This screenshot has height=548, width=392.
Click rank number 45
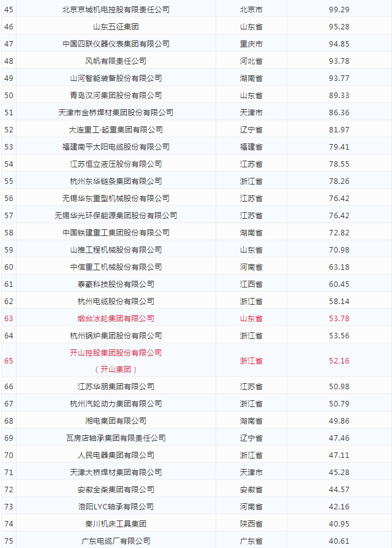[9, 9]
